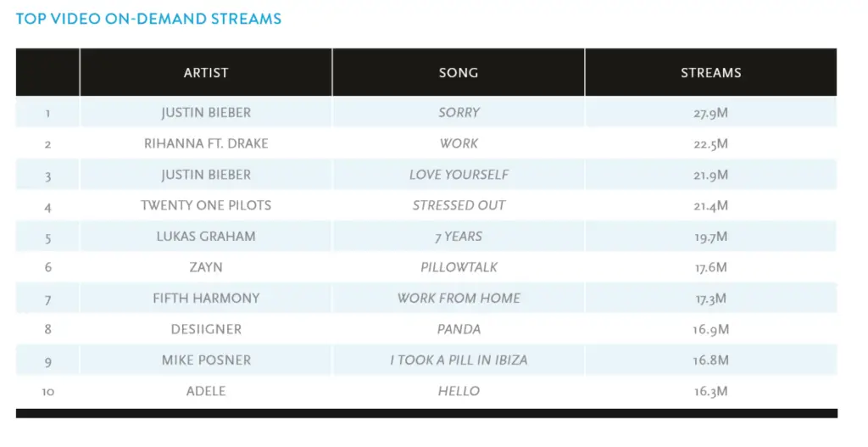
Task: Select the song Pillowtalk
Action: (459, 267)
